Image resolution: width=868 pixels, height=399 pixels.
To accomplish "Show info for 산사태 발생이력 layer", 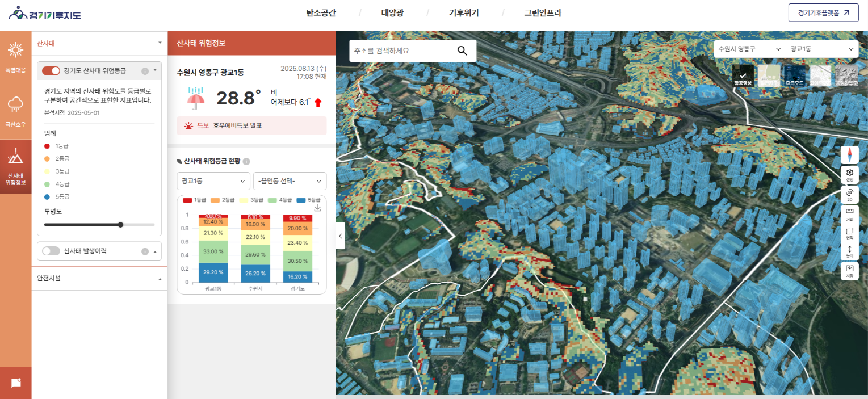I will pos(145,251).
